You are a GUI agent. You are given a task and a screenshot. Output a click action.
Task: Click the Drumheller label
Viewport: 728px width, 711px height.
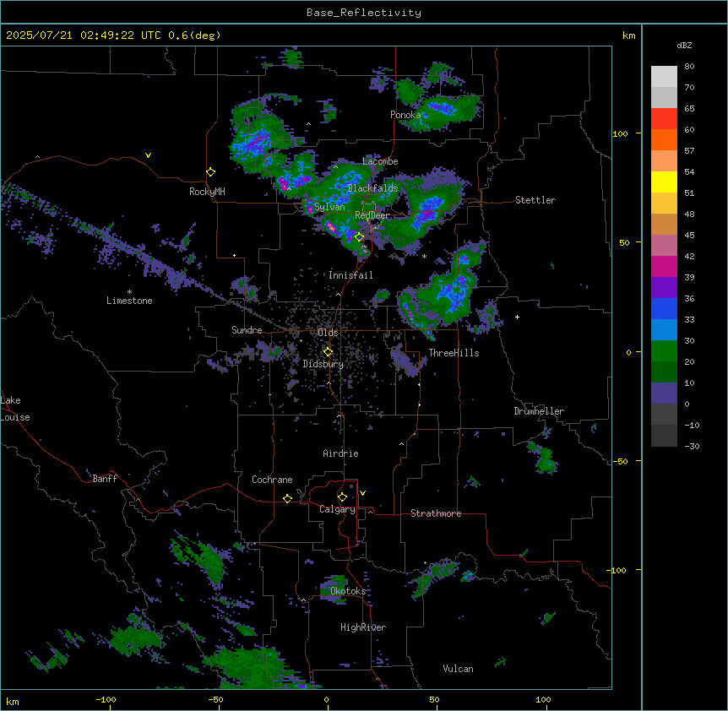[539, 411]
